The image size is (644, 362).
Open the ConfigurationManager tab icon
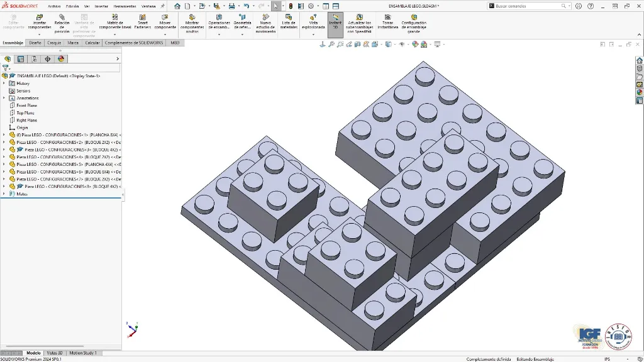coord(34,59)
